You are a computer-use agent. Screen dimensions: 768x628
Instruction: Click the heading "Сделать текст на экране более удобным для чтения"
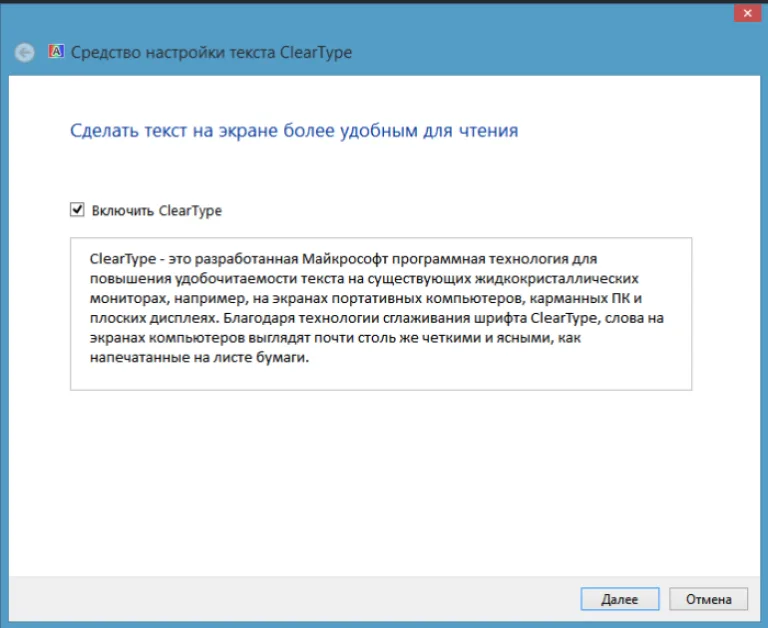coord(294,131)
